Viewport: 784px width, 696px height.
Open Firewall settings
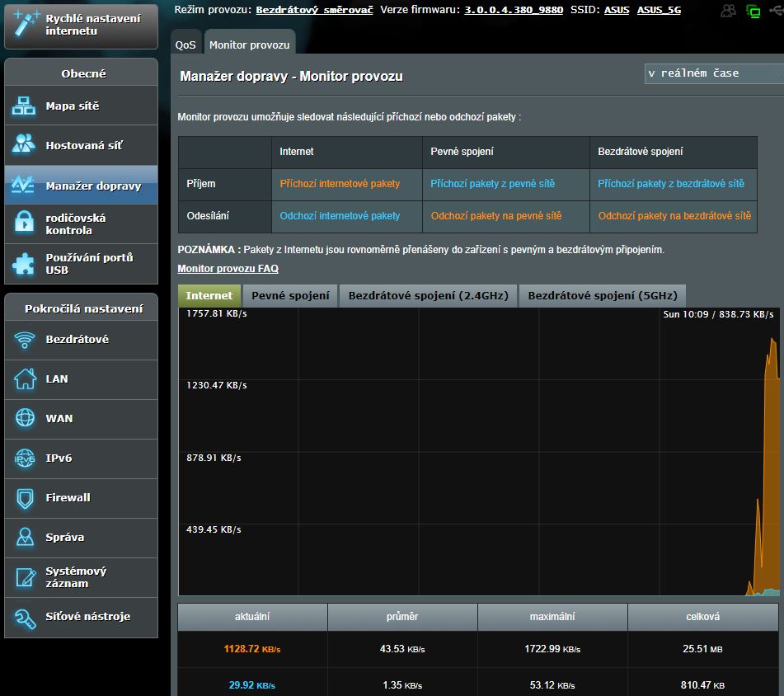(x=81, y=498)
